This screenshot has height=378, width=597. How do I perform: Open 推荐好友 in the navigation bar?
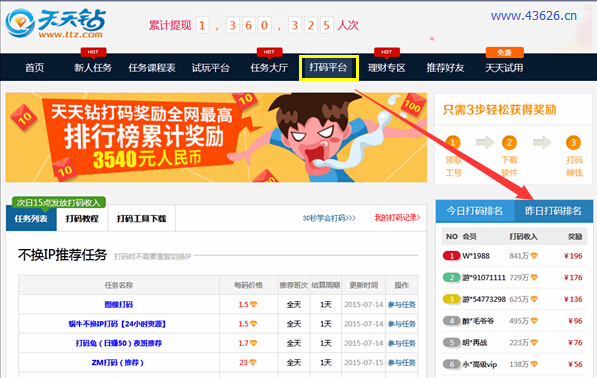[445, 68]
